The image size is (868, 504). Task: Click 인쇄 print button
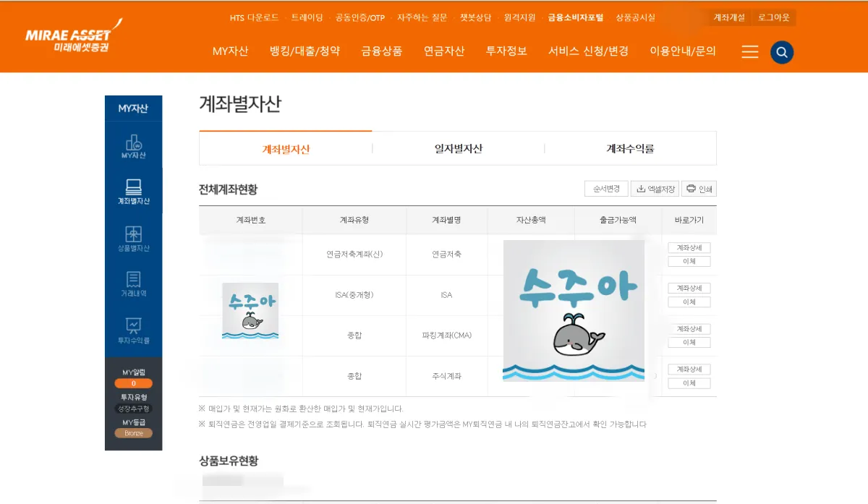tap(699, 189)
